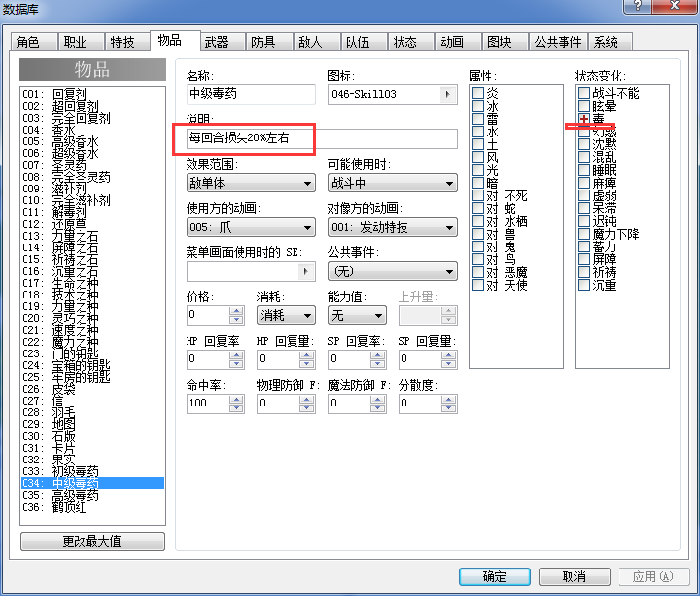Decrease 物理防御 F with down arrow
This screenshot has height=596, width=700.
pos(306,408)
